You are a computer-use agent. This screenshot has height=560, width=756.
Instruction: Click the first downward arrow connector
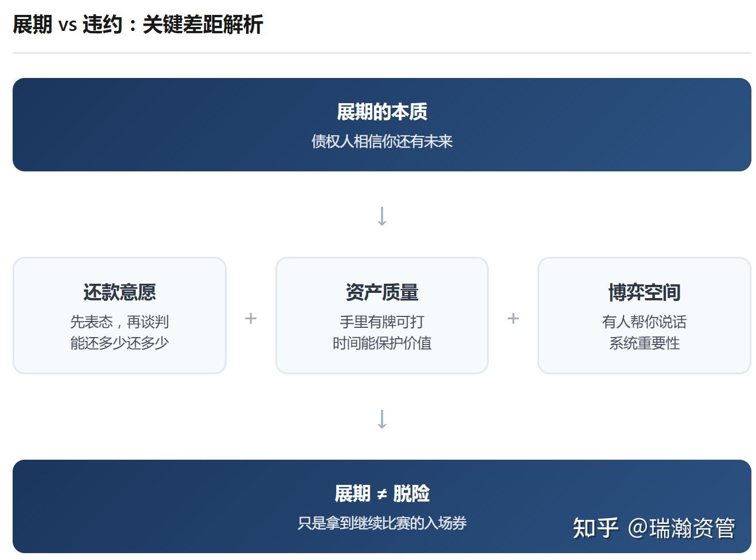[382, 216]
